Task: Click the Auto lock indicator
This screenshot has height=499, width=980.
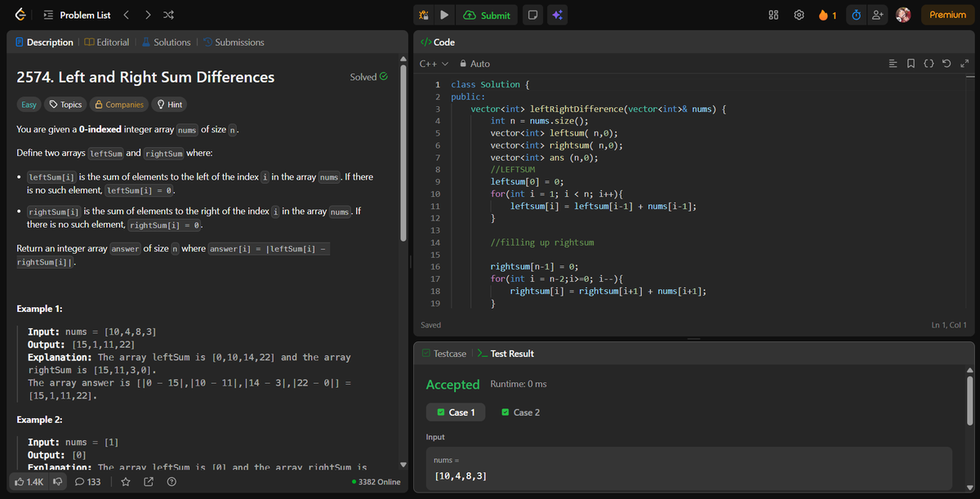Action: (475, 64)
